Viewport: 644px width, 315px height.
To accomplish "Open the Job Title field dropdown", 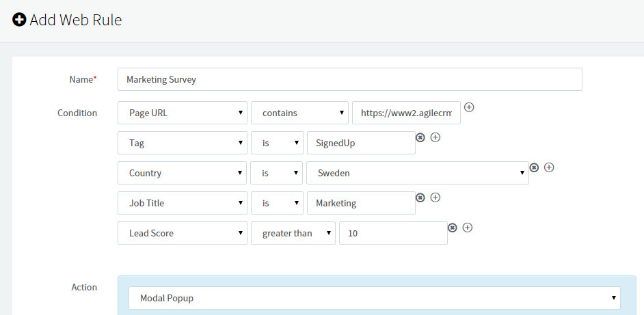I will click(x=183, y=203).
